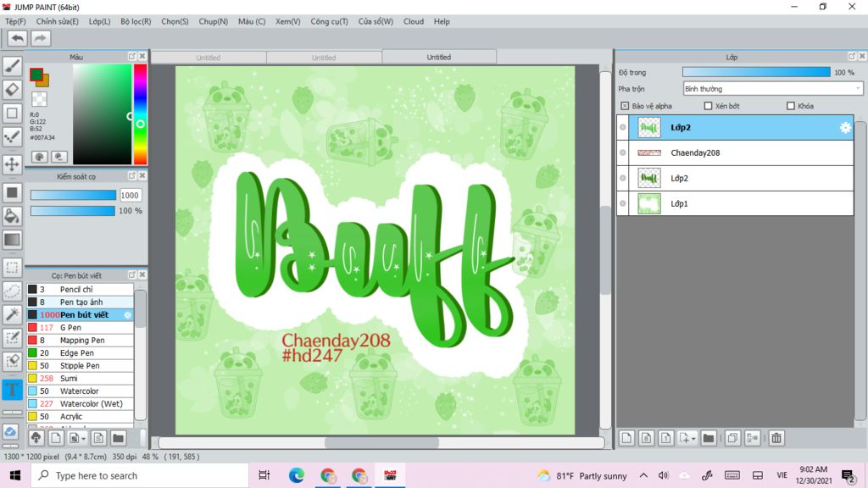The height and width of the screenshot is (488, 868).
Task: Enable the Xén bớt checkbox
Action: (708, 106)
